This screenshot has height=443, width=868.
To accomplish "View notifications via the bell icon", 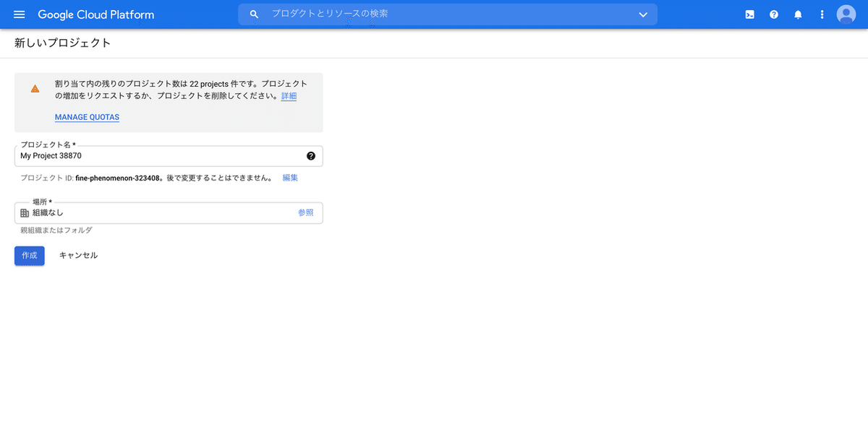I will [797, 14].
